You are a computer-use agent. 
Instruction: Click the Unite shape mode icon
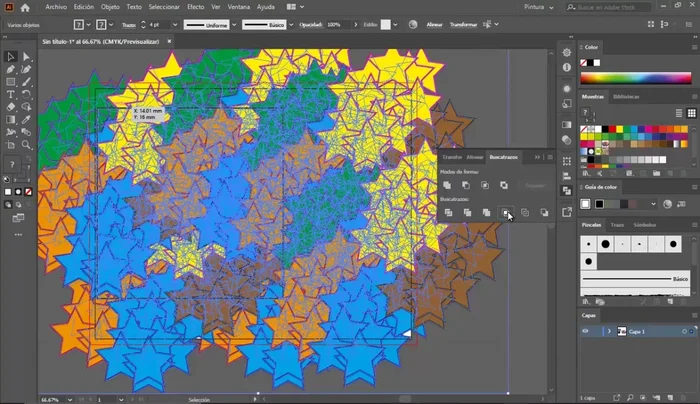(448, 185)
